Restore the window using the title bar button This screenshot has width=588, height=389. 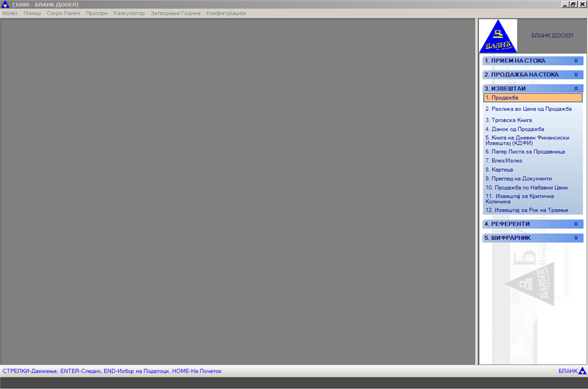tap(573, 4)
